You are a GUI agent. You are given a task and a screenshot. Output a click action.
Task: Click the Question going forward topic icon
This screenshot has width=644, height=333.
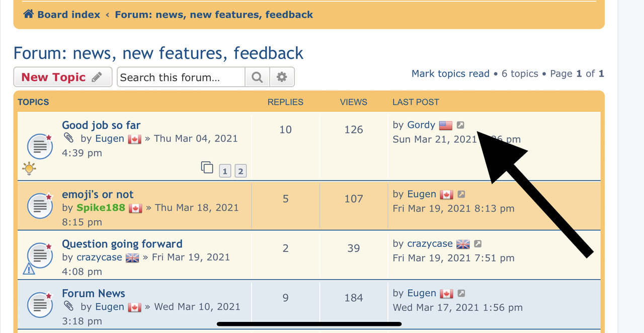click(40, 255)
